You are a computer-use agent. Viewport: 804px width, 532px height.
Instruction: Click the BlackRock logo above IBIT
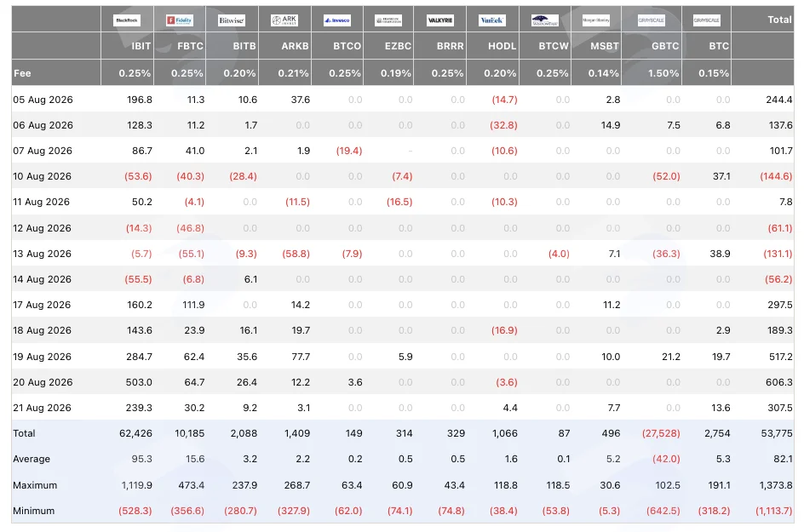[127, 20]
